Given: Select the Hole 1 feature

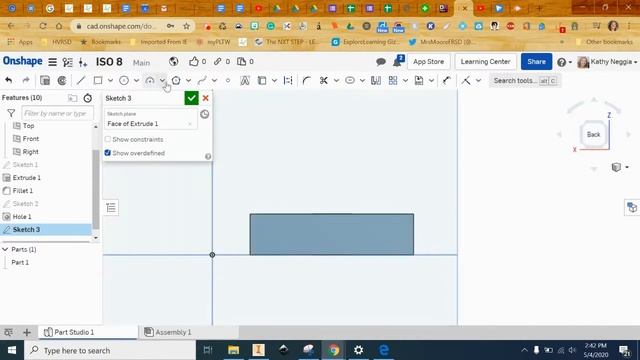Looking at the screenshot, I should pyautogui.click(x=22, y=216).
